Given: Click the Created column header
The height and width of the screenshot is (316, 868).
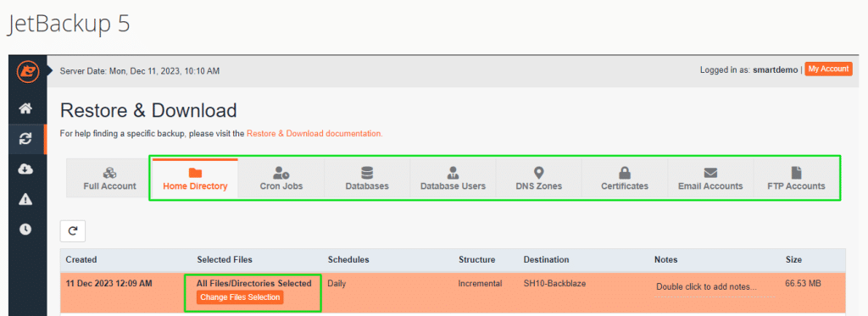Looking at the screenshot, I should tap(81, 259).
